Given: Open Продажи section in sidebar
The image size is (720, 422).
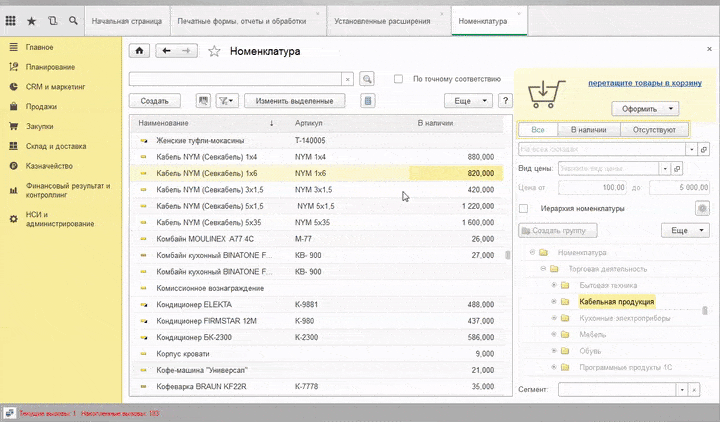Looking at the screenshot, I should tap(41, 107).
